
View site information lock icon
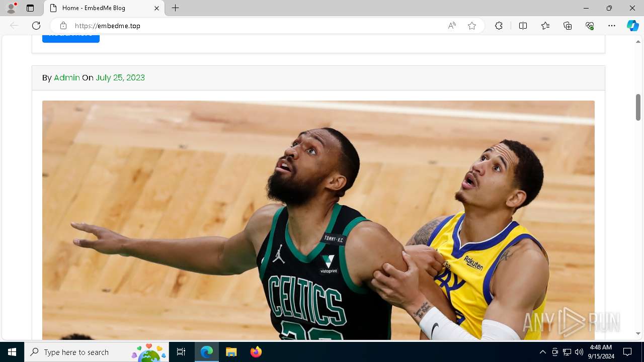(63, 26)
